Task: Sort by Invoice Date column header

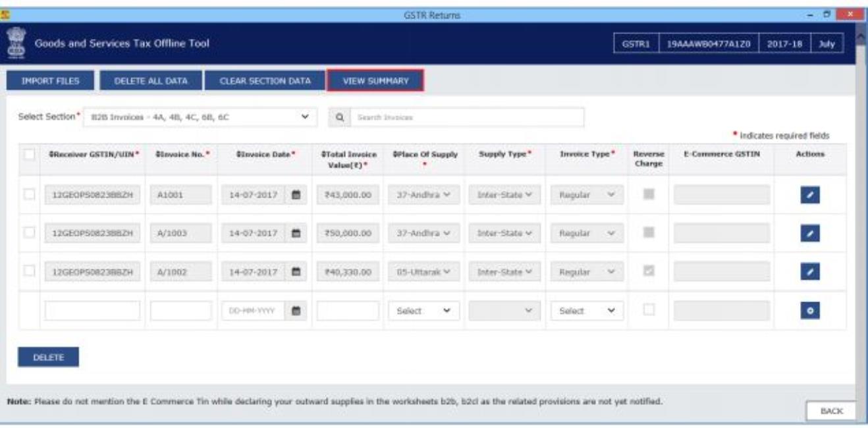Action: pyautogui.click(x=265, y=155)
